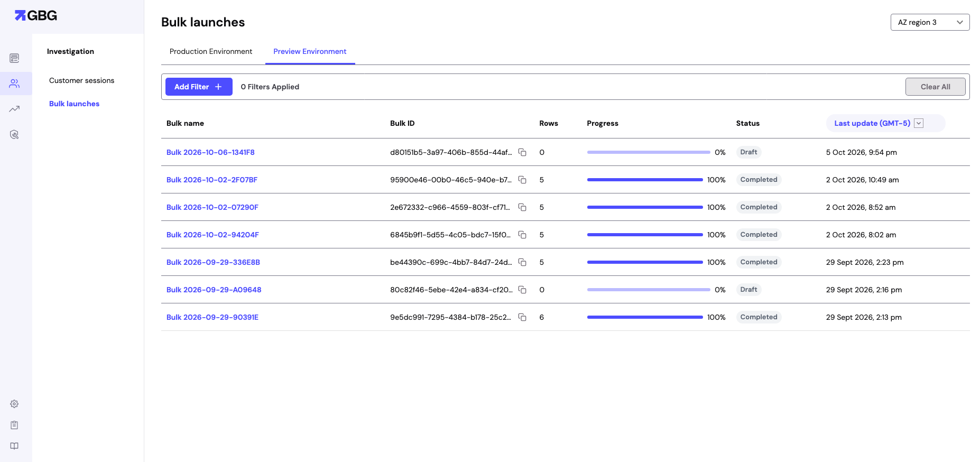Copy Bulk ID d80151b5-3a97-406b
Viewport: 980px width, 462px height.
[x=522, y=152]
